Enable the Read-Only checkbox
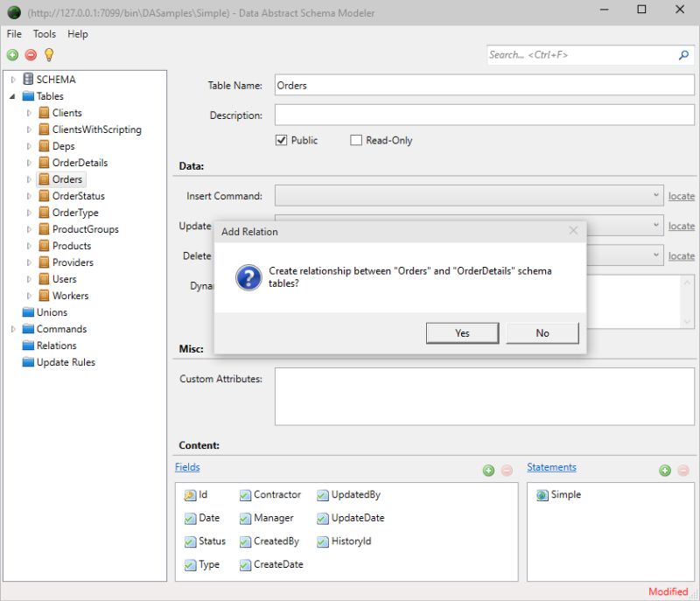 pos(356,140)
